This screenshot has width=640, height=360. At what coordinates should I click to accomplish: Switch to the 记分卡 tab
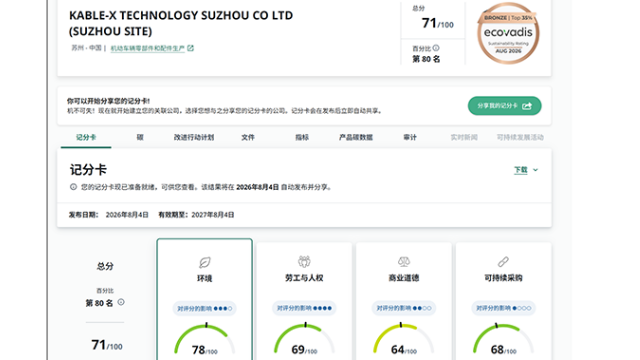tap(86, 137)
